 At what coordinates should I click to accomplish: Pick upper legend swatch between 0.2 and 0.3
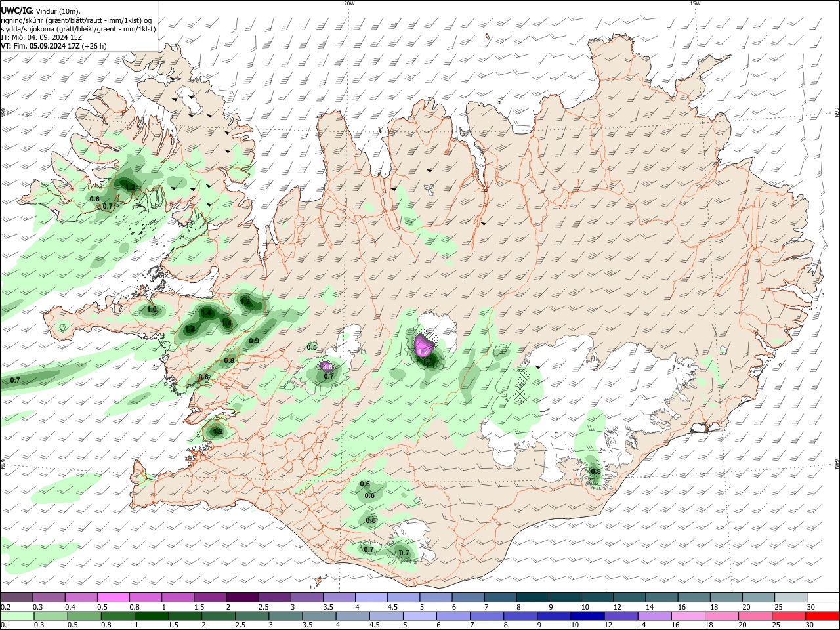coord(16,597)
